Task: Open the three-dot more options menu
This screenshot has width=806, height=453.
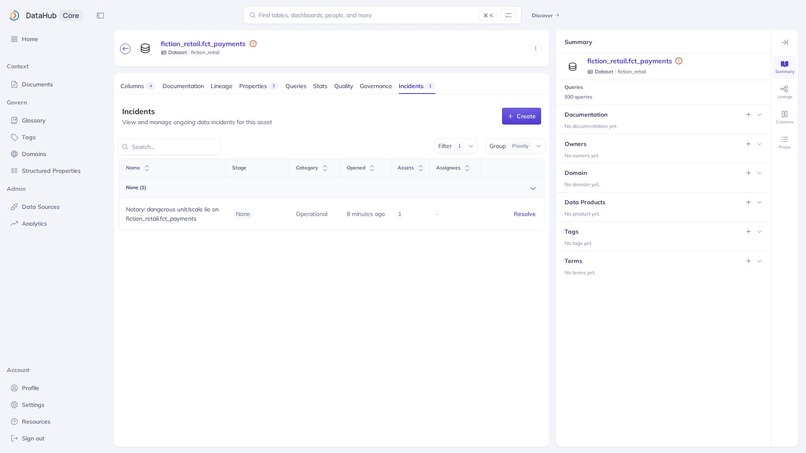Action: [535, 48]
